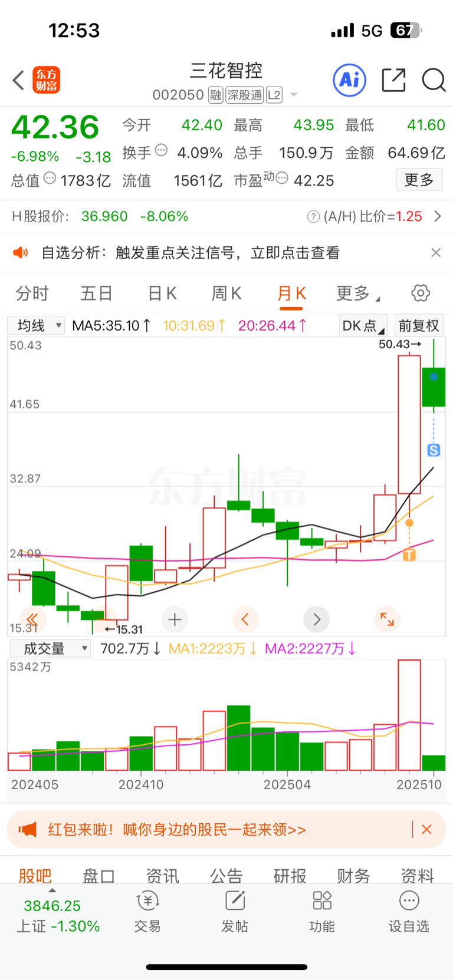Viewport: 453px width, 980px height.
Task: Tap the info icon beside 换手
Action: click(x=161, y=150)
